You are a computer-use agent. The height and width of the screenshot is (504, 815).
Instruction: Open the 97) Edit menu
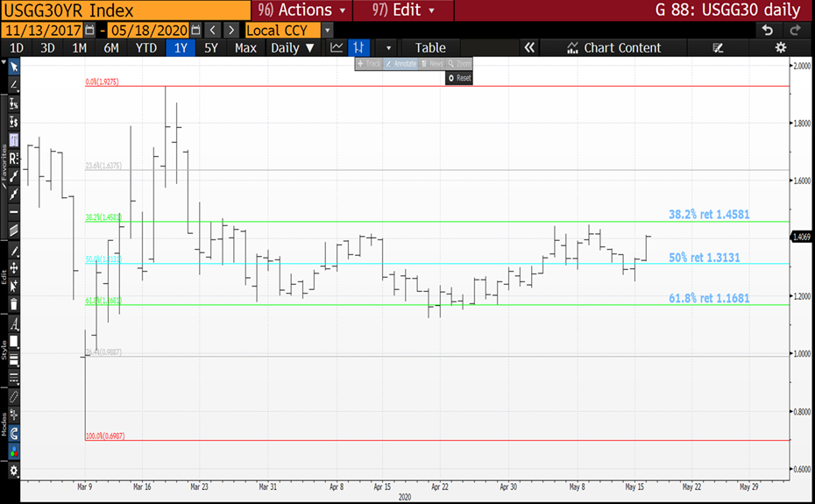pyautogui.click(x=403, y=10)
